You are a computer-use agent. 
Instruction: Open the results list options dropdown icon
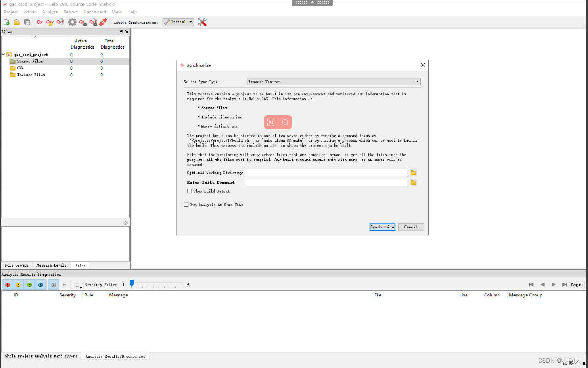(78, 285)
